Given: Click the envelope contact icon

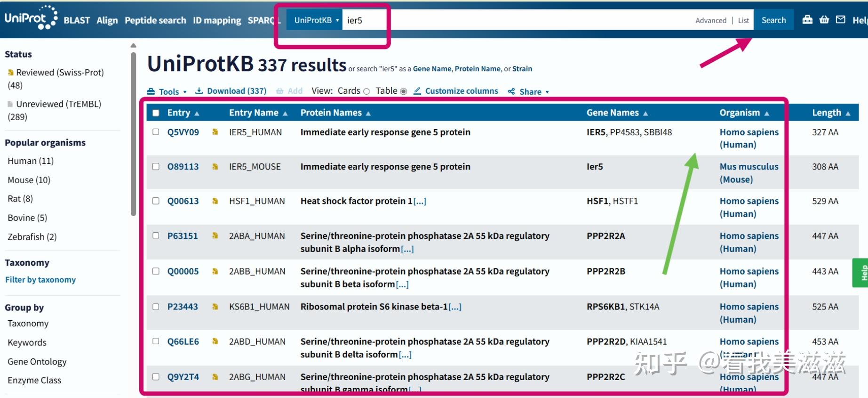Looking at the screenshot, I should click(x=840, y=20).
